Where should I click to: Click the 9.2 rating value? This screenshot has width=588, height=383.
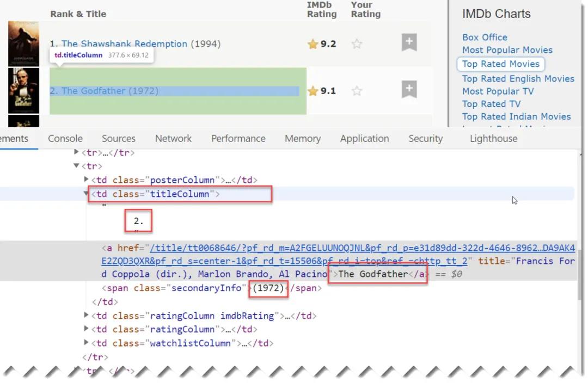[x=328, y=44]
